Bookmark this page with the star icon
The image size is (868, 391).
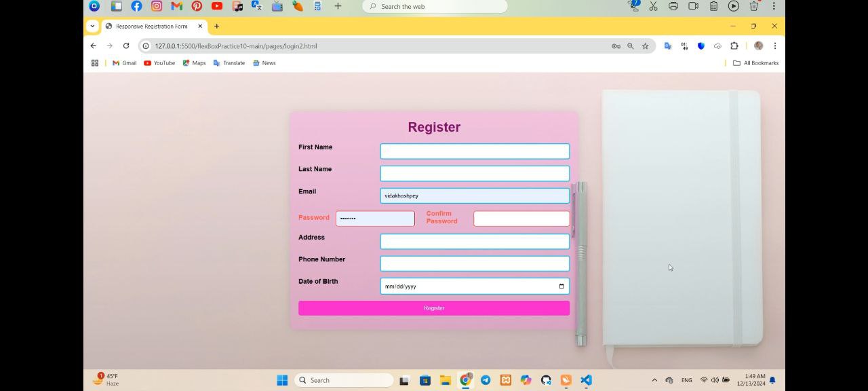[646, 46]
